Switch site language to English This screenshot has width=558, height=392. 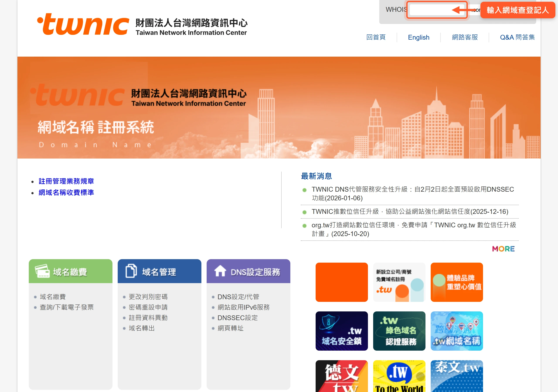pyautogui.click(x=418, y=37)
